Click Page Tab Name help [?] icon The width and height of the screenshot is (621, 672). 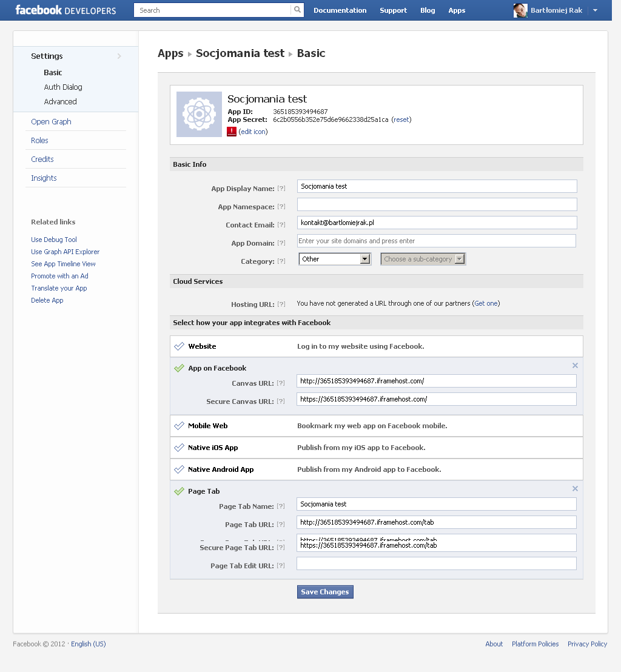[x=281, y=506]
